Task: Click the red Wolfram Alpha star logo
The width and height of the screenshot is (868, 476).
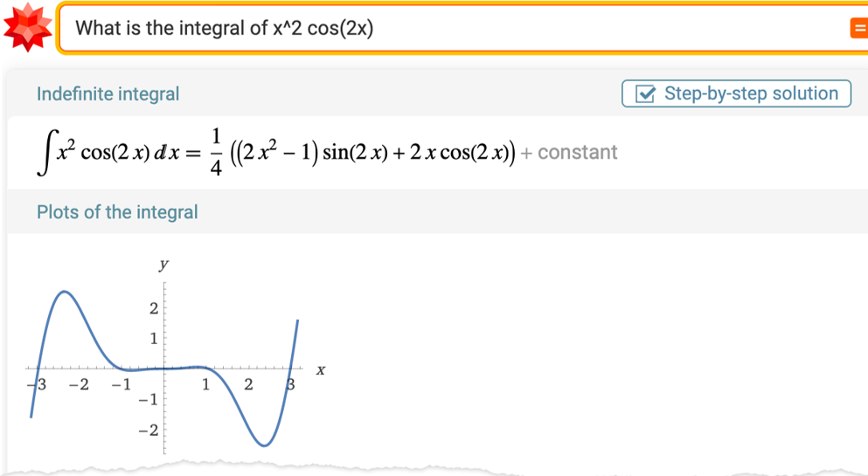Action: click(x=27, y=26)
